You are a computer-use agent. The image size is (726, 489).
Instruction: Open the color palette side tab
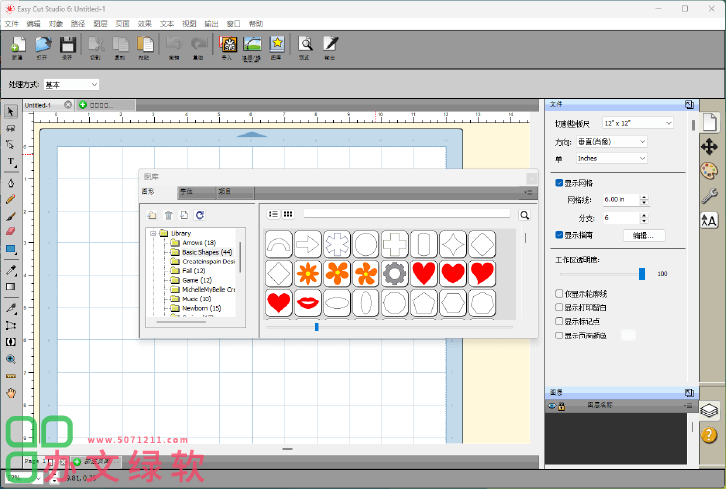pos(709,171)
